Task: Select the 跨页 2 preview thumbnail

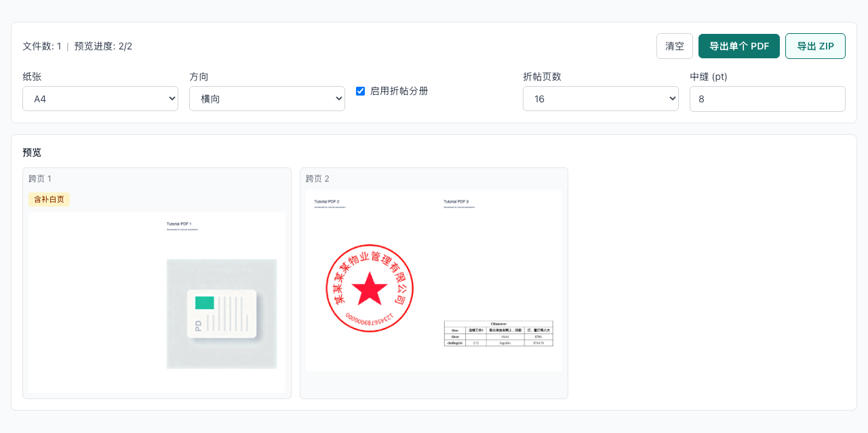Action: [x=433, y=281]
